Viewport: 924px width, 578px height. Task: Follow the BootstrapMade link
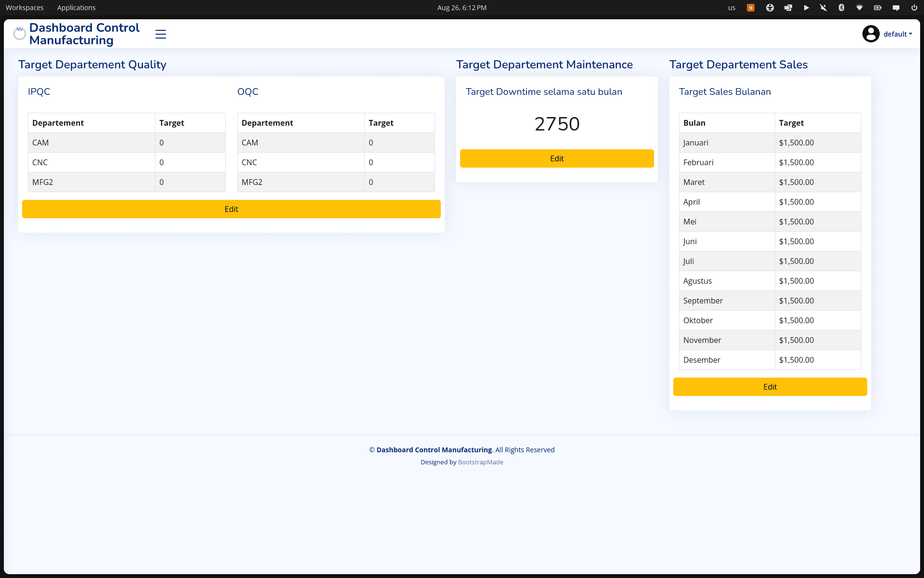480,462
